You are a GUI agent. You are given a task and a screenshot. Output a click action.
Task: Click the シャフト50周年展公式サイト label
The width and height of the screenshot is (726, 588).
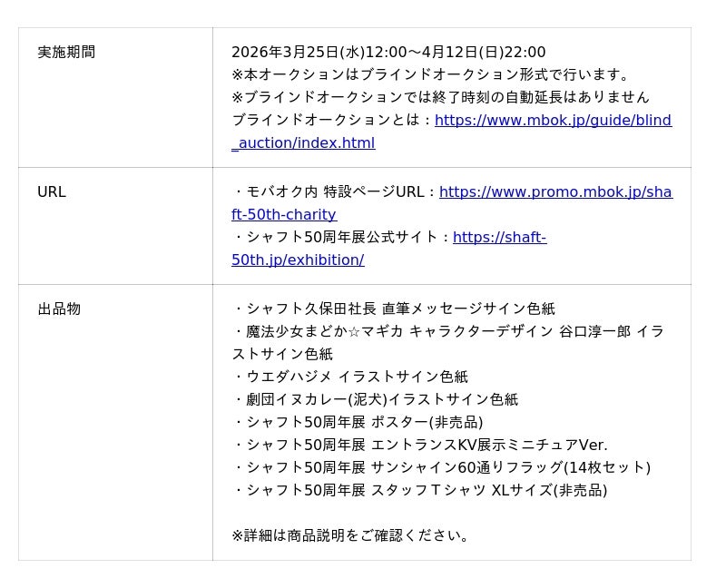(x=342, y=238)
